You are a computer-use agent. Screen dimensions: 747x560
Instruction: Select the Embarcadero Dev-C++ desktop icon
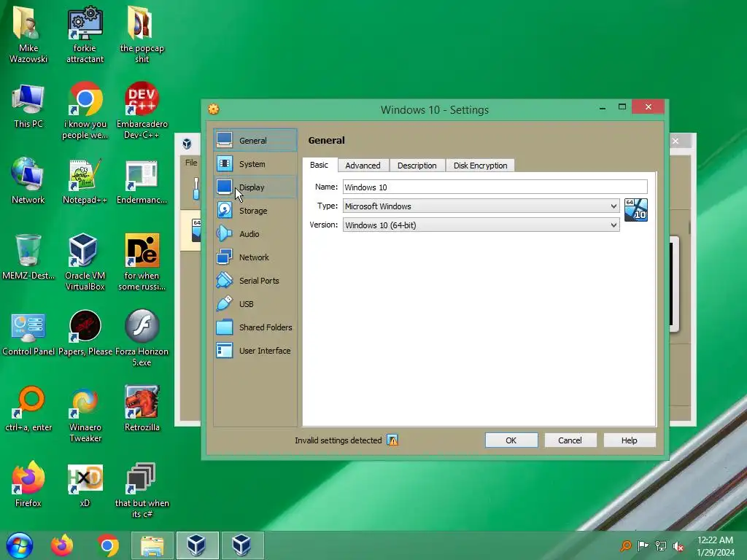(142, 111)
